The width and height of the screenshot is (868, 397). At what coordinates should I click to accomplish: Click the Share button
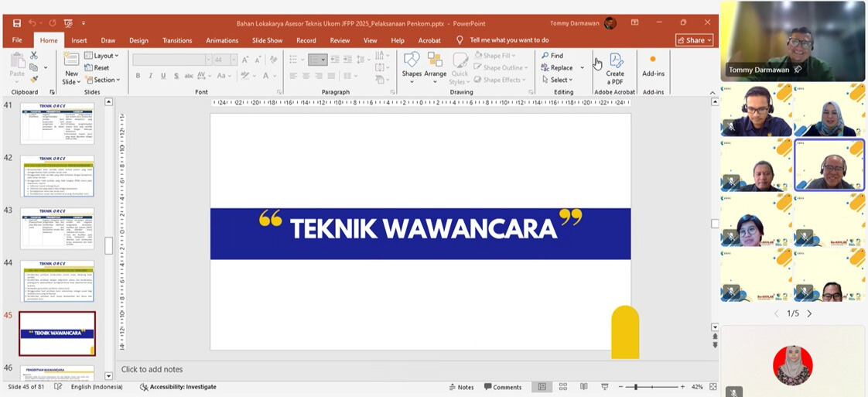point(693,40)
